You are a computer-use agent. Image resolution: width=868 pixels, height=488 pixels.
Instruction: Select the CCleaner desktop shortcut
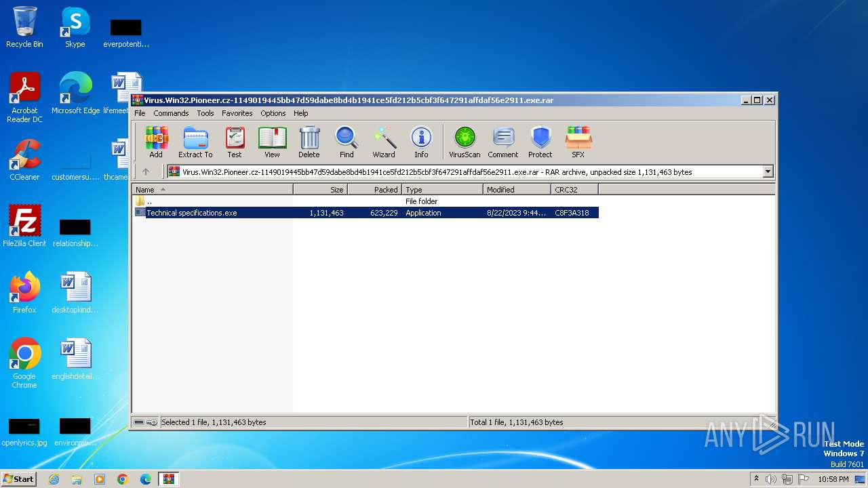coord(24,160)
